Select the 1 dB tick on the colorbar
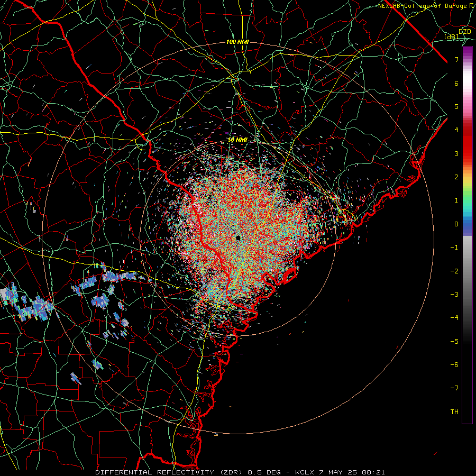476x476 pixels. tap(456, 200)
